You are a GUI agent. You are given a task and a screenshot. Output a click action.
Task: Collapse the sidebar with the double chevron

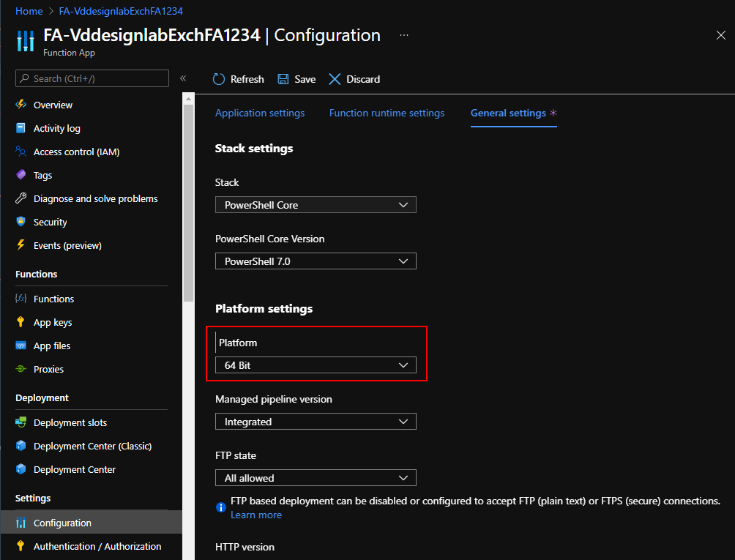tap(183, 78)
